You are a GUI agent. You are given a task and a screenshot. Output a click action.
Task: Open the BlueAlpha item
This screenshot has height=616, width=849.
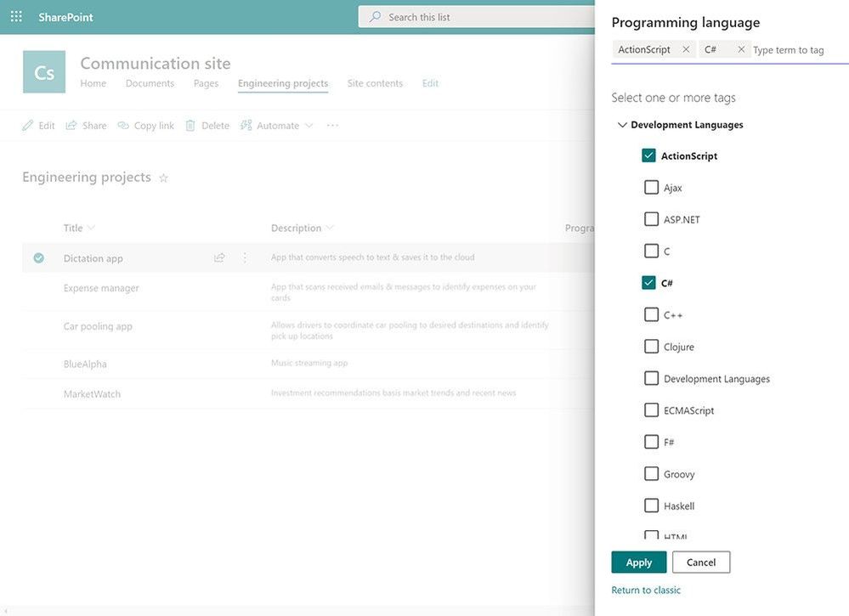pos(85,365)
